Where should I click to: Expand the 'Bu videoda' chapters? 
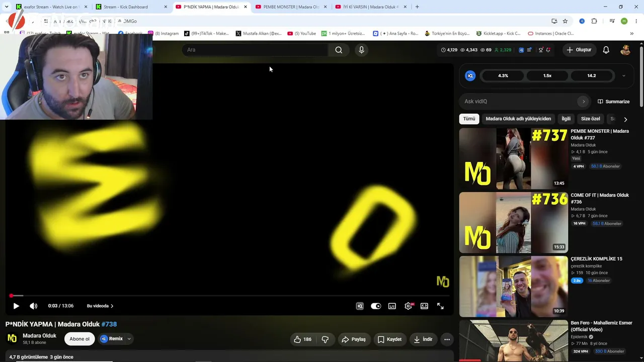(x=100, y=306)
